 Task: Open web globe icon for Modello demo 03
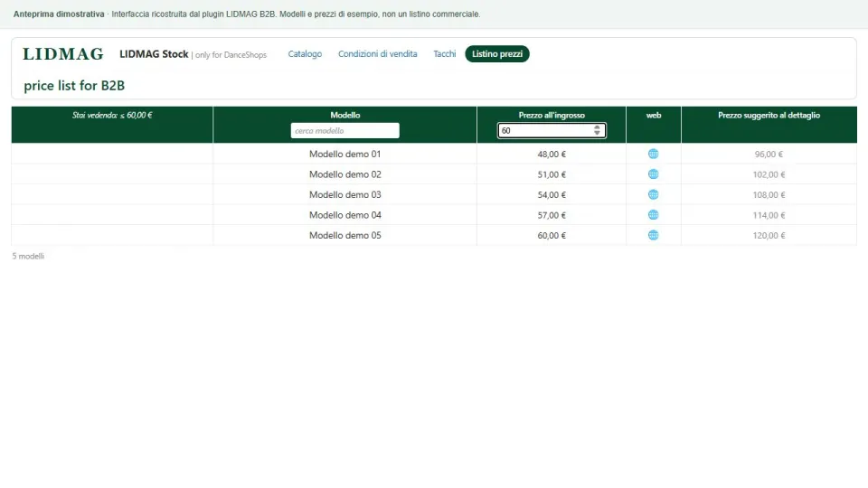[653, 195]
